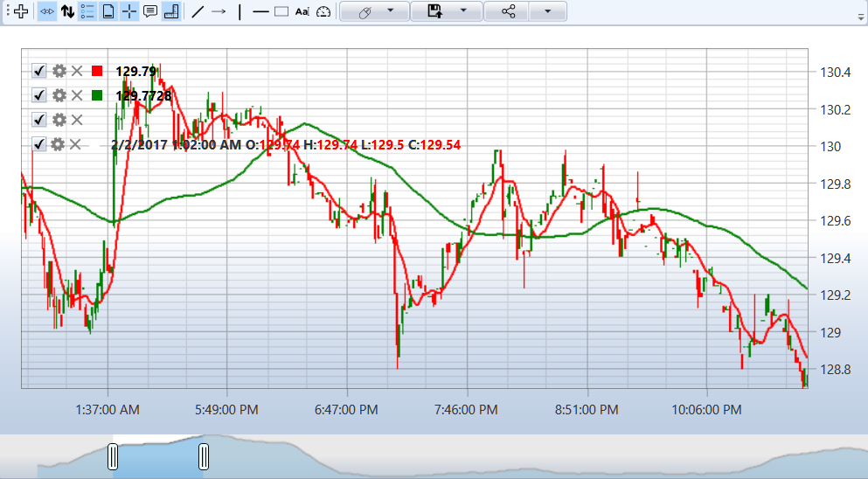Click the share button

click(508, 11)
